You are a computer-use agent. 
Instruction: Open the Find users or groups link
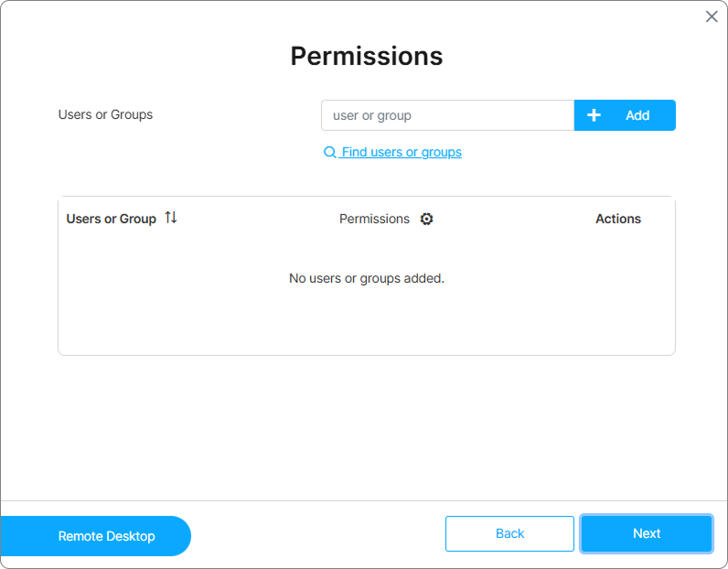click(x=401, y=153)
